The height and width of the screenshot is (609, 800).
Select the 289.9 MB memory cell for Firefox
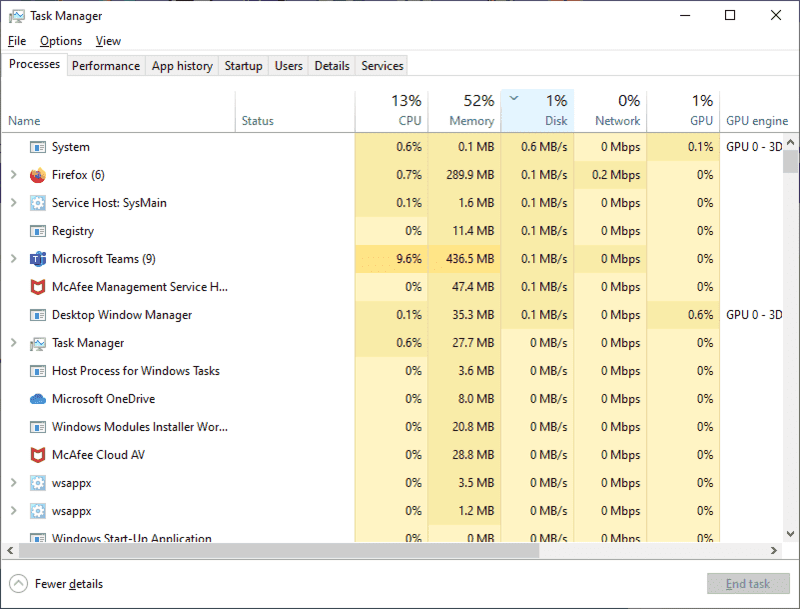464,175
